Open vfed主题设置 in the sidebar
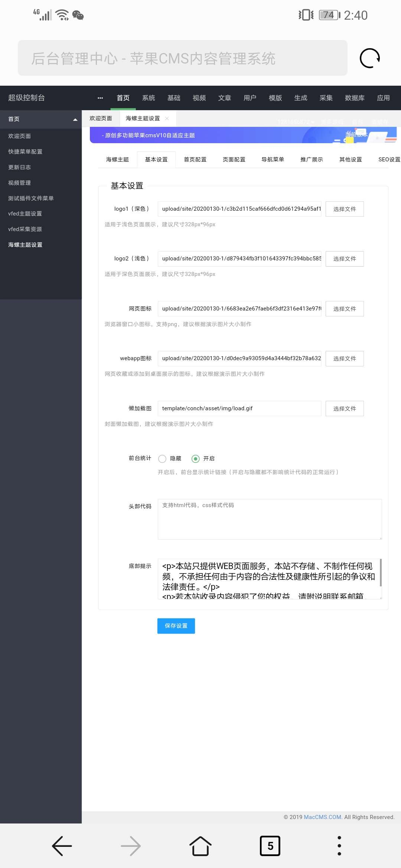 25,214
